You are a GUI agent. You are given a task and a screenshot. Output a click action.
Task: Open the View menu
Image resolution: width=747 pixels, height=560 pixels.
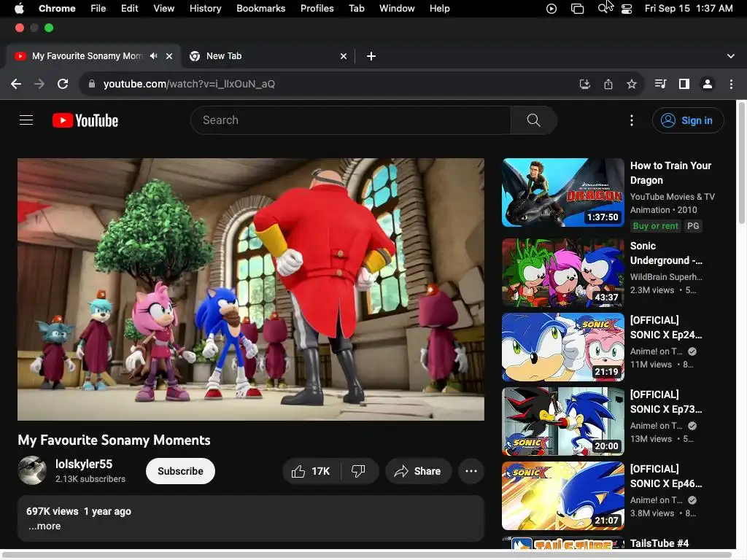(164, 8)
